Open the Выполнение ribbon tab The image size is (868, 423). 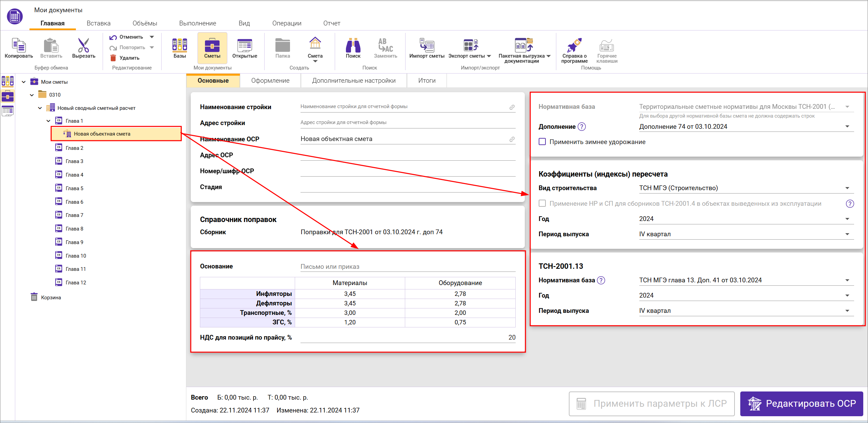click(198, 23)
